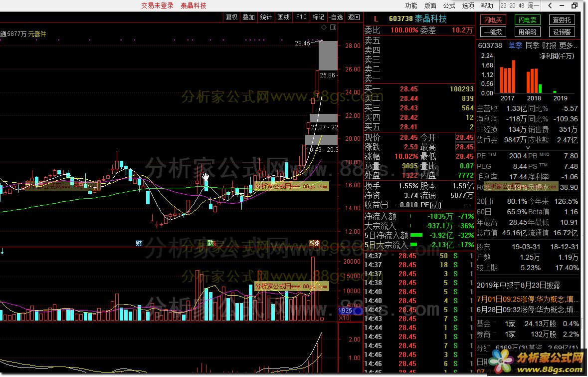
Task: Click the 换手 1.55% value
Action: tap(408, 186)
